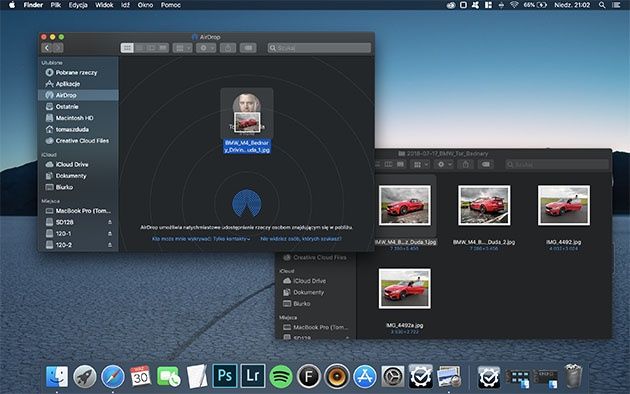Eject the 120-2 volume
Screen dimensions: 630x394
click(x=110, y=245)
